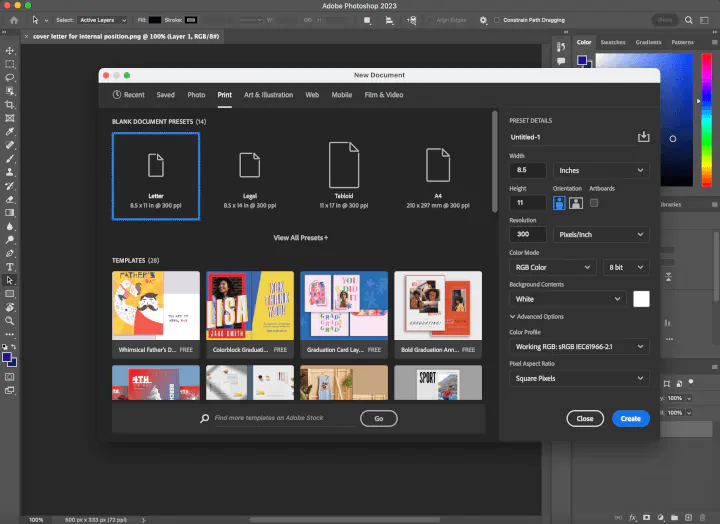The image size is (720, 524).
Task: Click the Close button in dialog
Action: (585, 418)
